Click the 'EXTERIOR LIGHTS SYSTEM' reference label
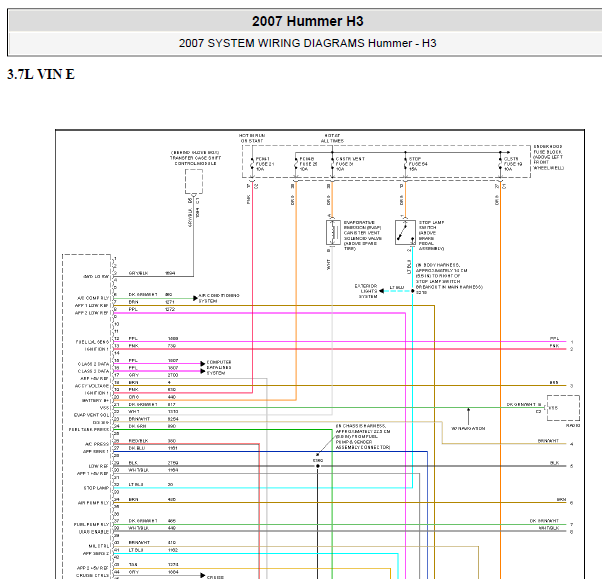This screenshot has width=602, height=579. [x=366, y=291]
